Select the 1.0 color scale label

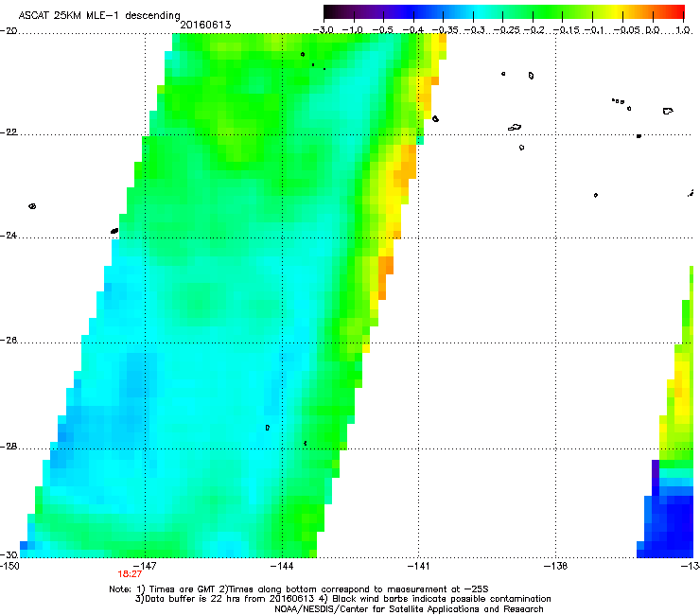[x=684, y=30]
